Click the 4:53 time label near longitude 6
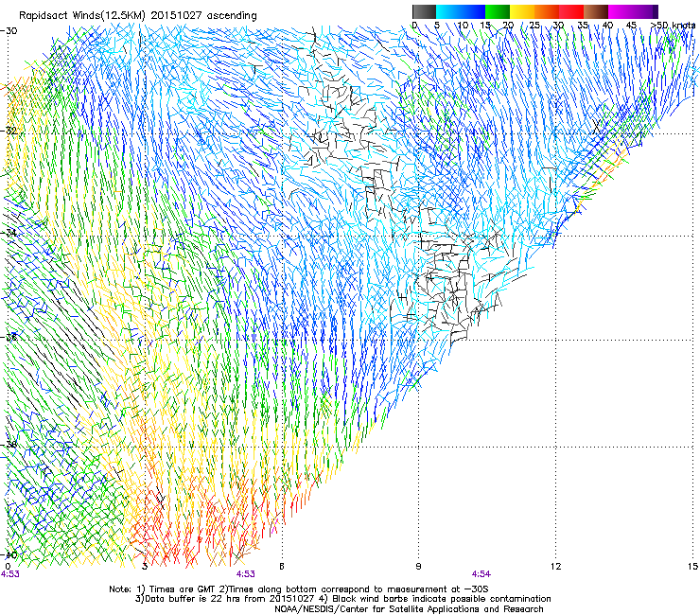The height and width of the screenshot is (615, 700). click(x=246, y=574)
